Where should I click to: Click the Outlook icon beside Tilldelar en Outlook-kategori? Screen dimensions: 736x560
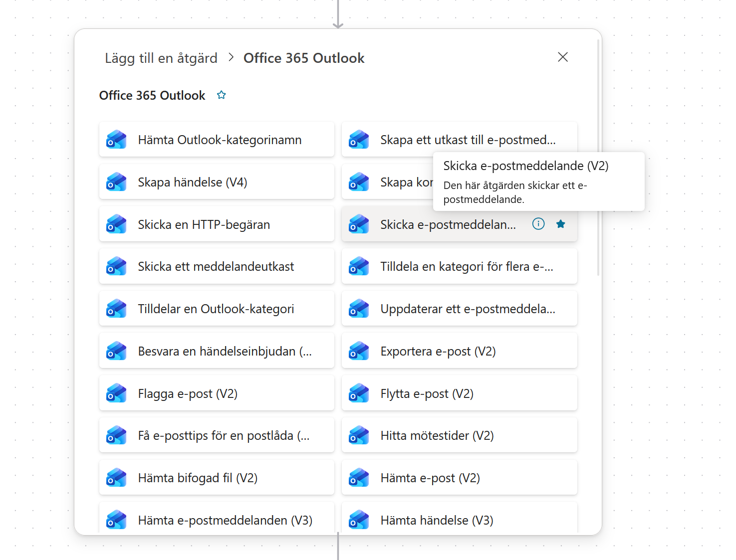click(116, 309)
